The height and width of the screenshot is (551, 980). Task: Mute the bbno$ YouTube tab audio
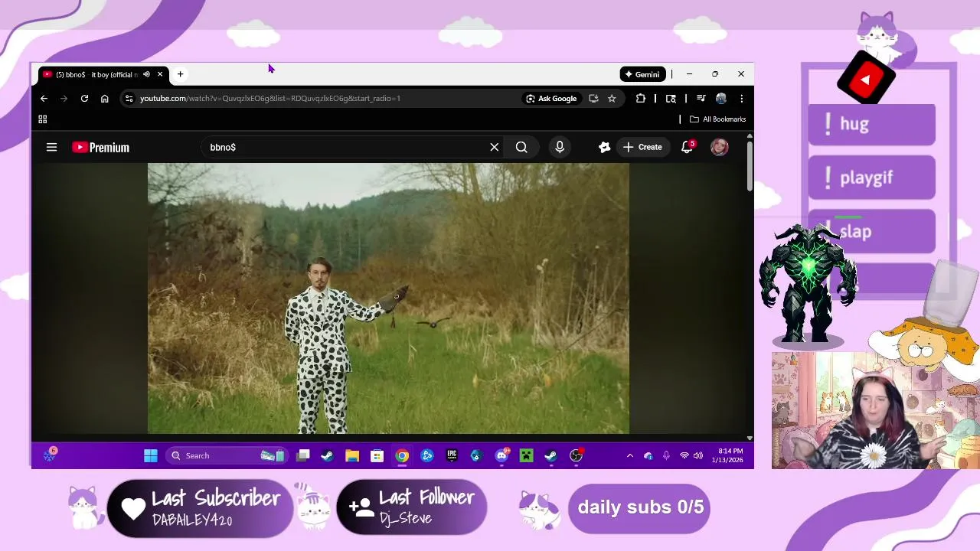pyautogui.click(x=146, y=74)
